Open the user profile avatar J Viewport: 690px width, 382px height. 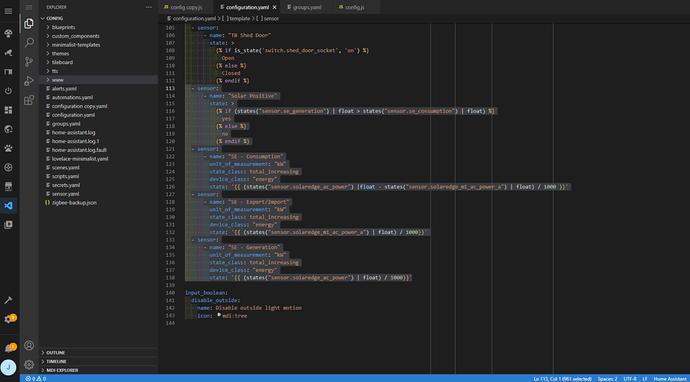pyautogui.click(x=8, y=367)
